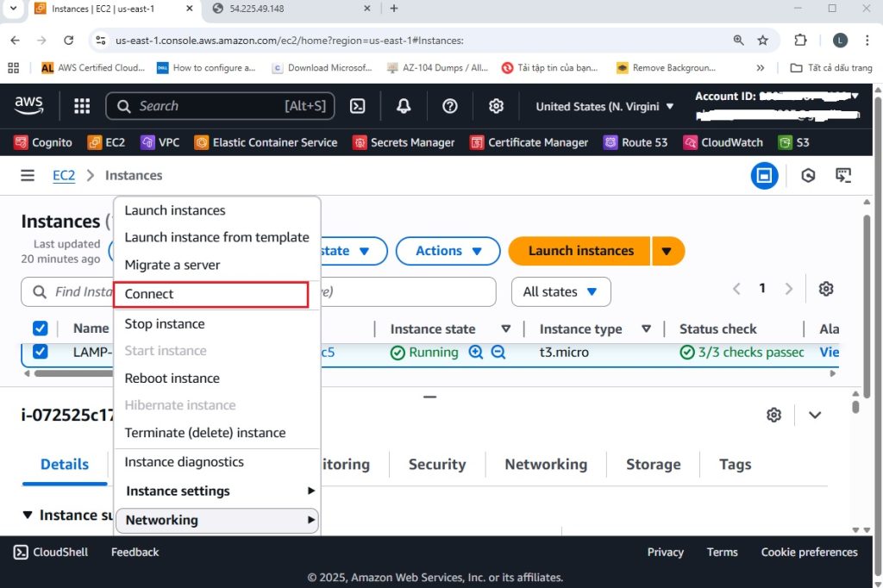Open EC2 shortcut in favorites bar
The height and width of the screenshot is (588, 883).
click(106, 142)
